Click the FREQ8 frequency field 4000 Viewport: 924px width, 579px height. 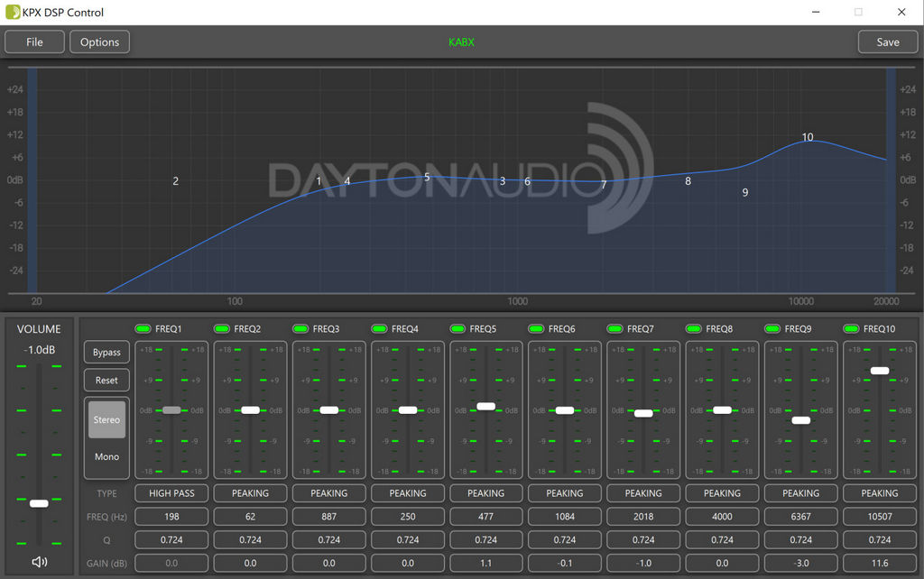pos(722,517)
